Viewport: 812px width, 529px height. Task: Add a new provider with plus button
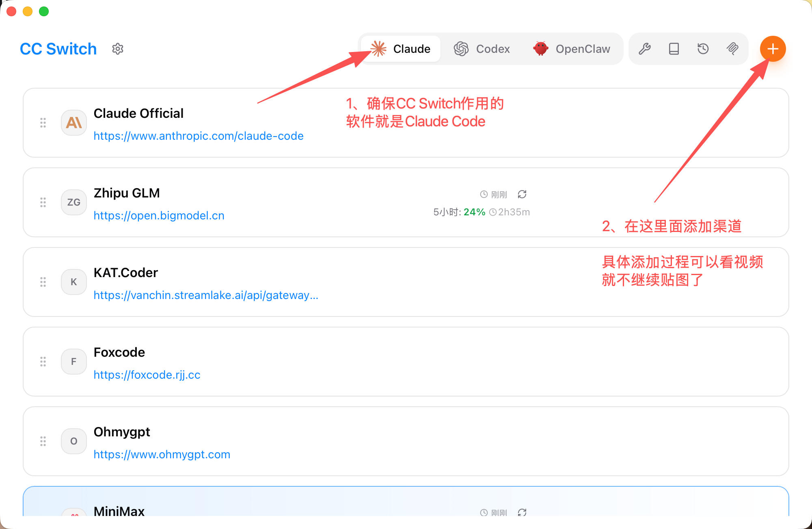[773, 49]
